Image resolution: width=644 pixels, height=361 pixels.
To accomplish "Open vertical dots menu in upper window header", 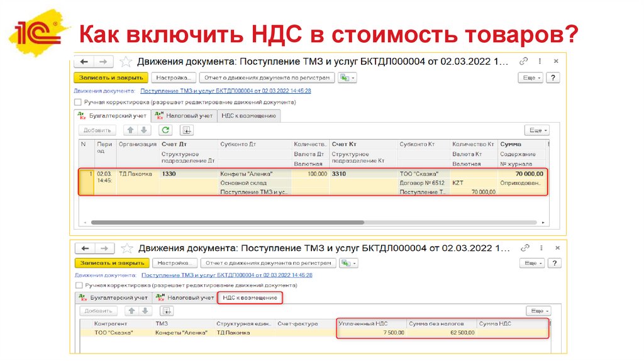I will (x=540, y=61).
